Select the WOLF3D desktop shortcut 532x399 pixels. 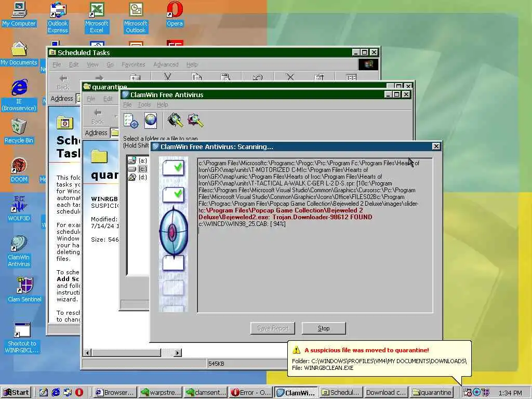(x=19, y=209)
